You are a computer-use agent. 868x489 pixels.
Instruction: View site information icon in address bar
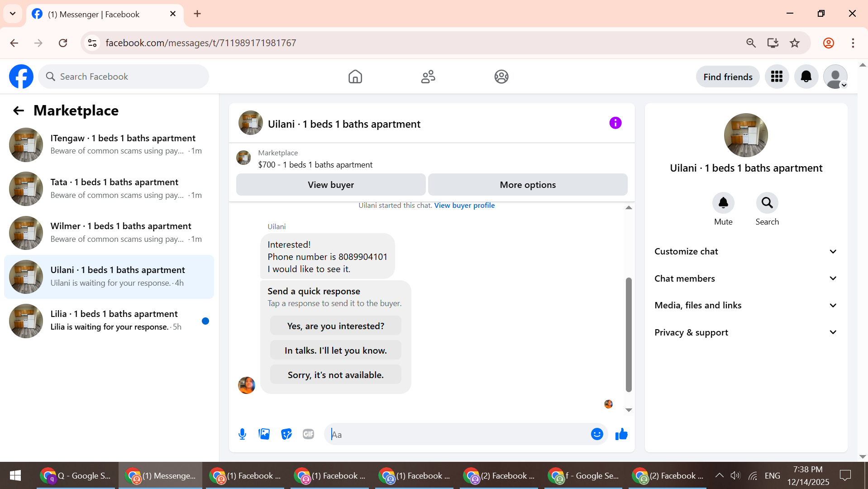click(x=92, y=43)
